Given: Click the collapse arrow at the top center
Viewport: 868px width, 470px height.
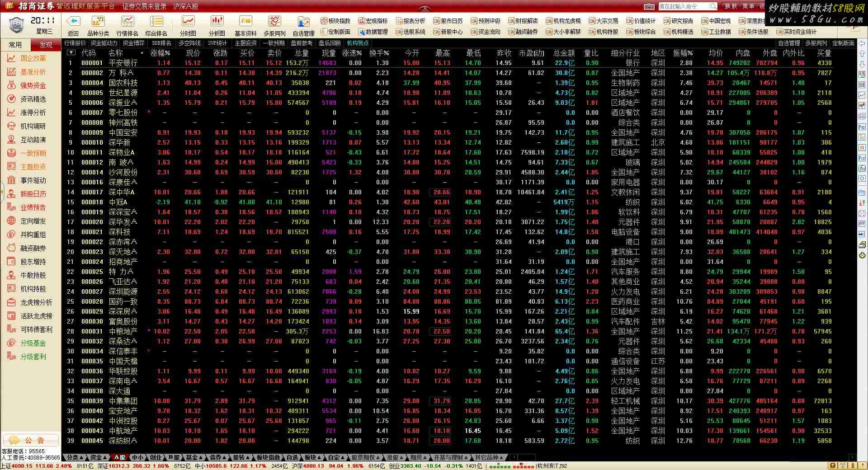Looking at the screenshot, I should pyautogui.click(x=424, y=8).
